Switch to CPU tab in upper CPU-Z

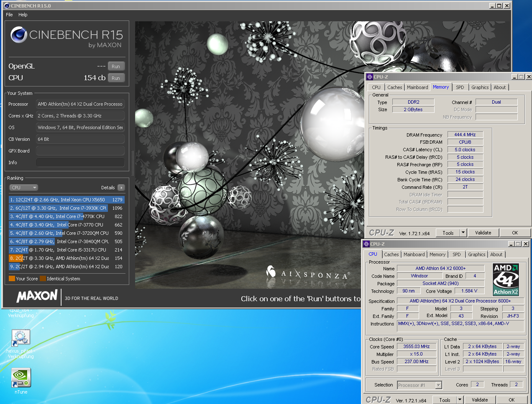tap(376, 87)
